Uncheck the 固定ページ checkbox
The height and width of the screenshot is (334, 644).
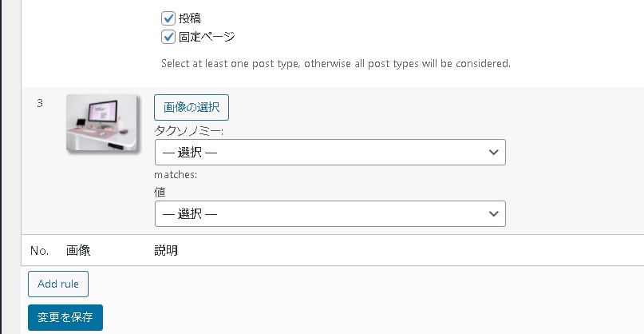pyautogui.click(x=168, y=37)
